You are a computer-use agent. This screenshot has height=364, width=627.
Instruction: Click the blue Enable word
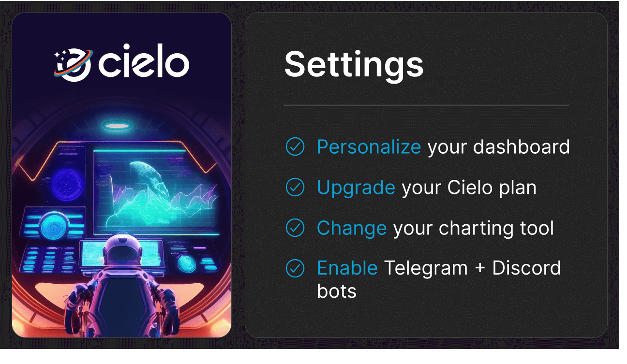pos(347,268)
